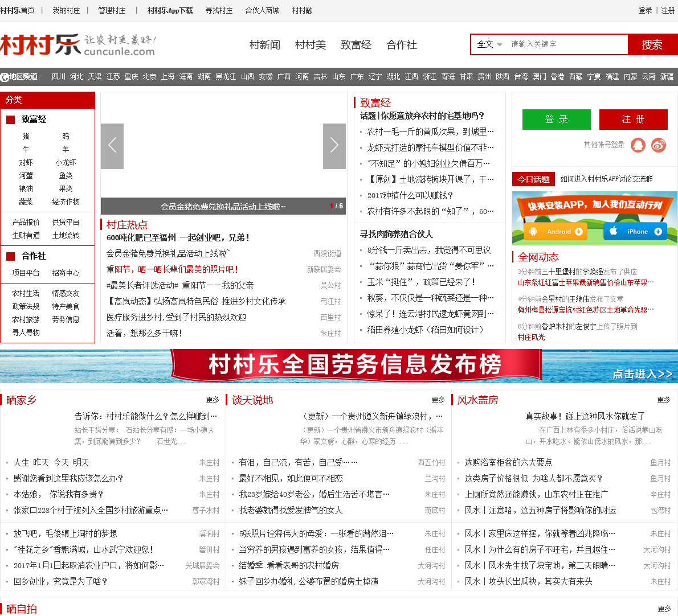This screenshot has width=678, height=616.
Task: Select 四川 in region bar
Action: tap(58, 76)
